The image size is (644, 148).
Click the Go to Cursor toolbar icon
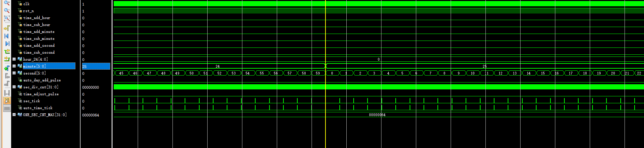(7, 28)
